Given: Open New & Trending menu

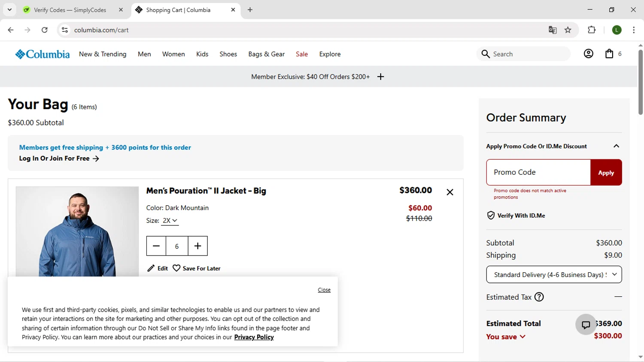Looking at the screenshot, I should 103,54.
